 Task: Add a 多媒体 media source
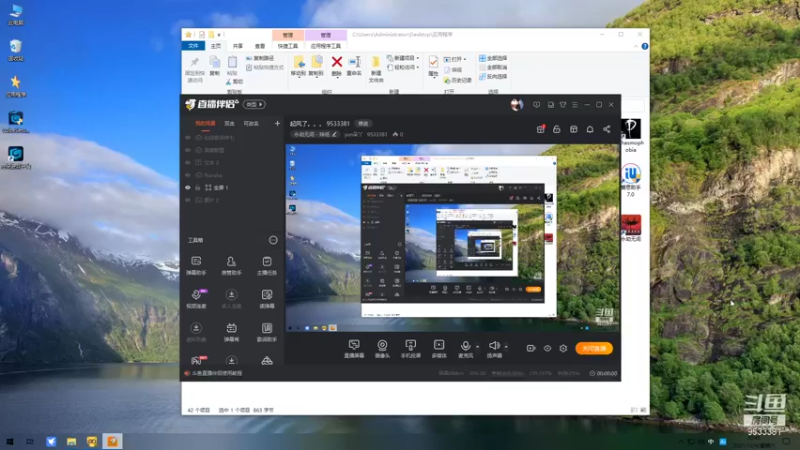pyautogui.click(x=439, y=349)
